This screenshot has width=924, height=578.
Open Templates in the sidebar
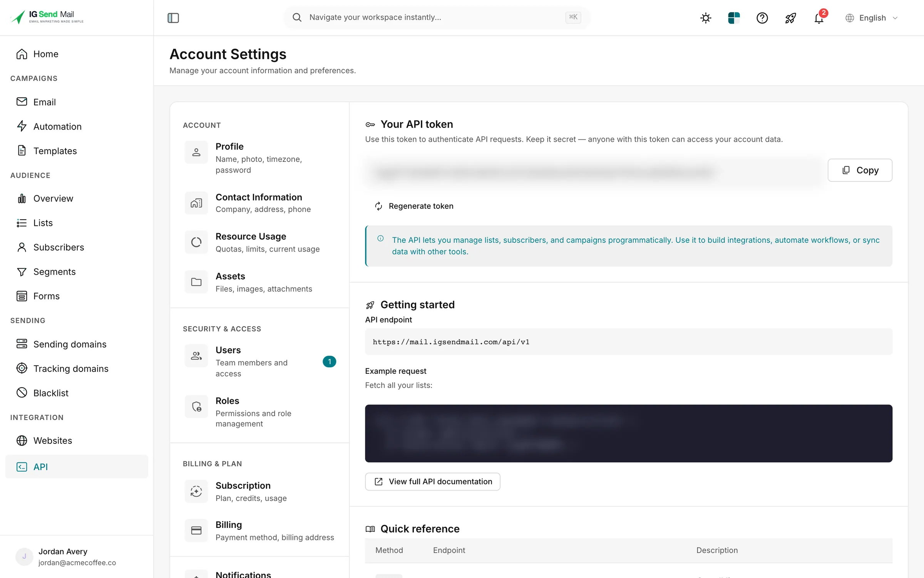pyautogui.click(x=77, y=151)
